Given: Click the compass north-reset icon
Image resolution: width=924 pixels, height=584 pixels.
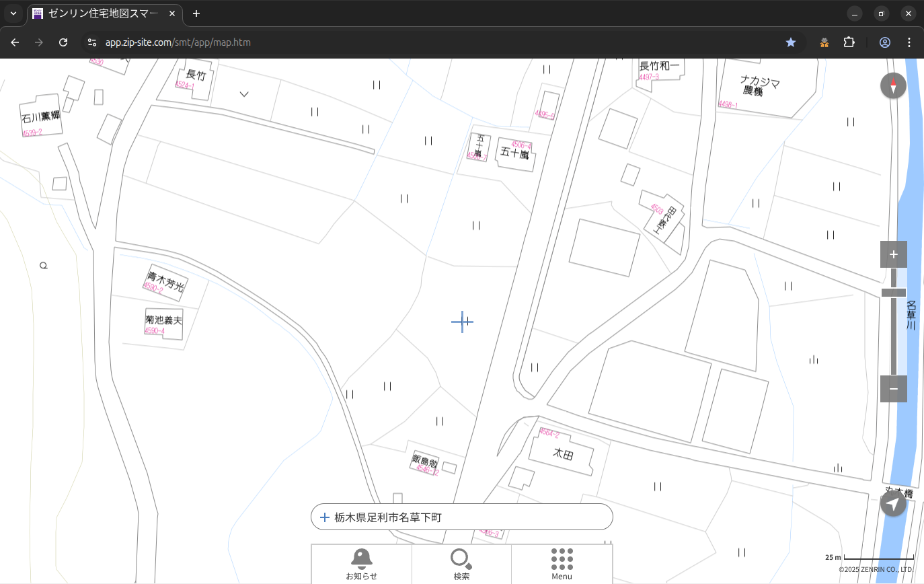Looking at the screenshot, I should coord(893,86).
